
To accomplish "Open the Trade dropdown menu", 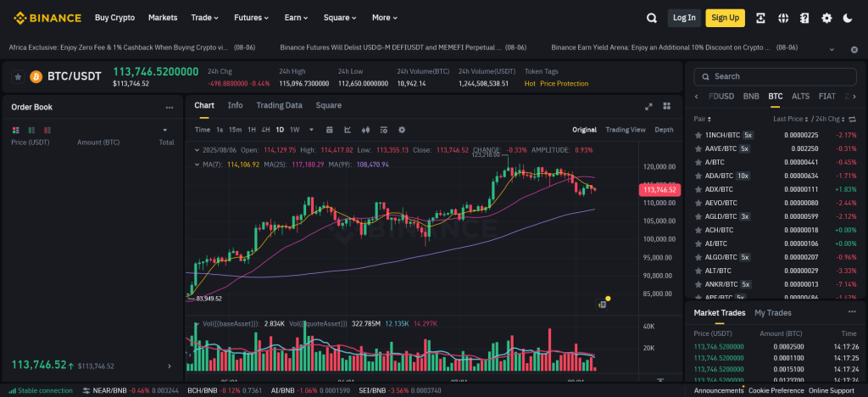I will [x=205, y=18].
